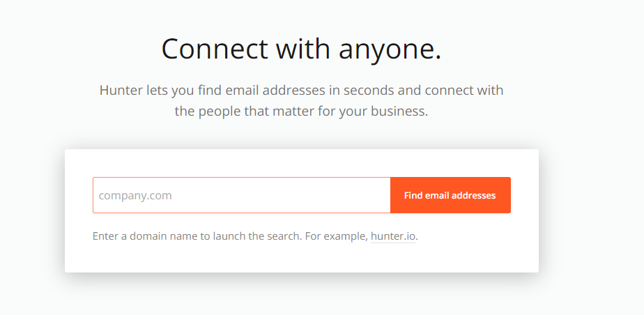
Task: Click the white search card background
Action: point(302,254)
